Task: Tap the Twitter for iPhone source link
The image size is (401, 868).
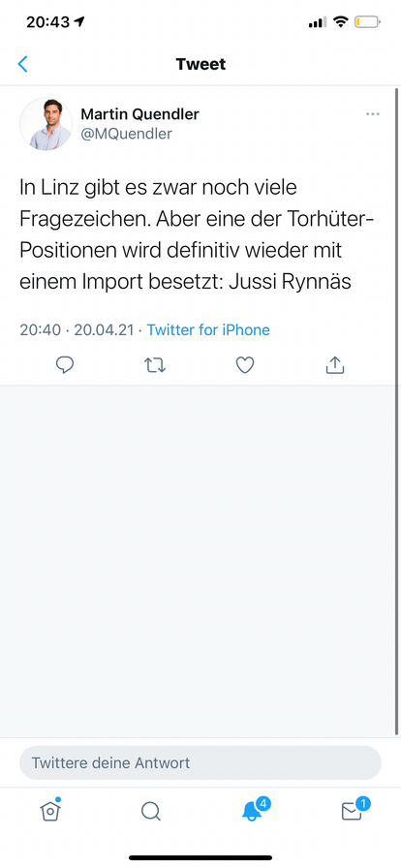Action: (x=208, y=330)
